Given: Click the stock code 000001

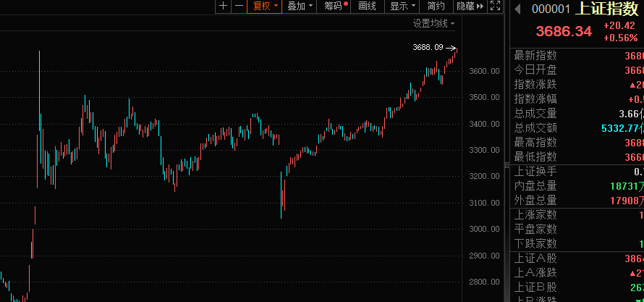Looking at the screenshot, I should coord(552,9).
